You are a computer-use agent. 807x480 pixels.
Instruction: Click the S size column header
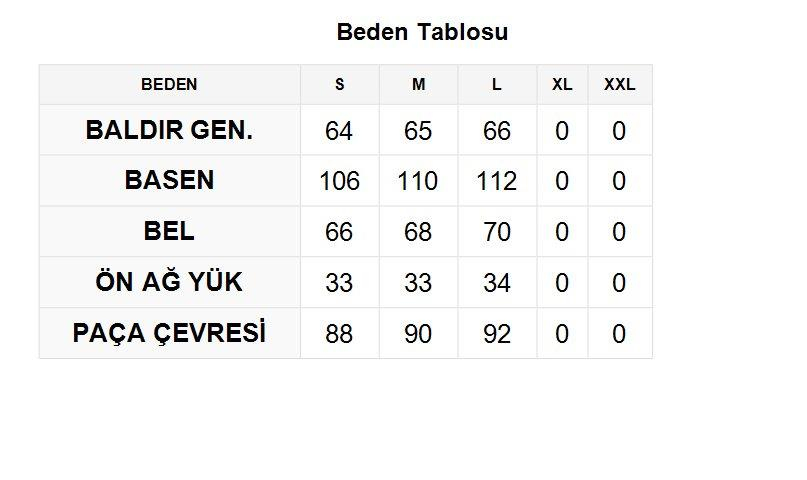[339, 85]
